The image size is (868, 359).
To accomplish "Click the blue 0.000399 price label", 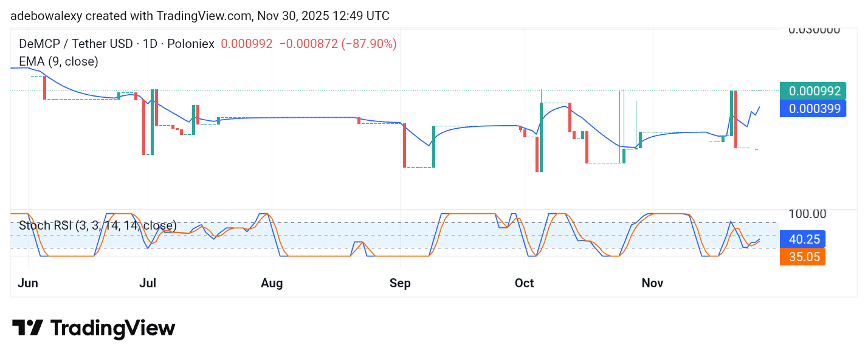I will pos(813,108).
